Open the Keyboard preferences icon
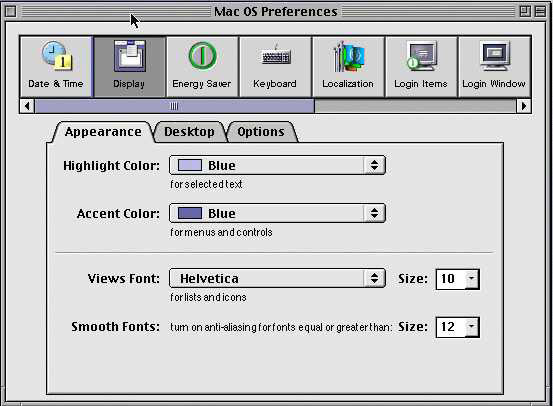553x406 pixels. pos(275,66)
